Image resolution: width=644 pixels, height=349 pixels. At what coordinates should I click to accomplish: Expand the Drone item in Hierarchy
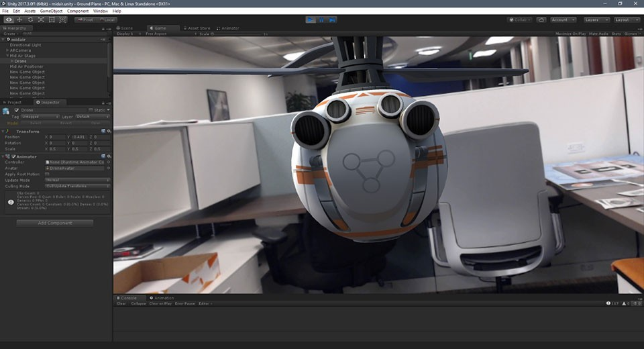[12, 61]
